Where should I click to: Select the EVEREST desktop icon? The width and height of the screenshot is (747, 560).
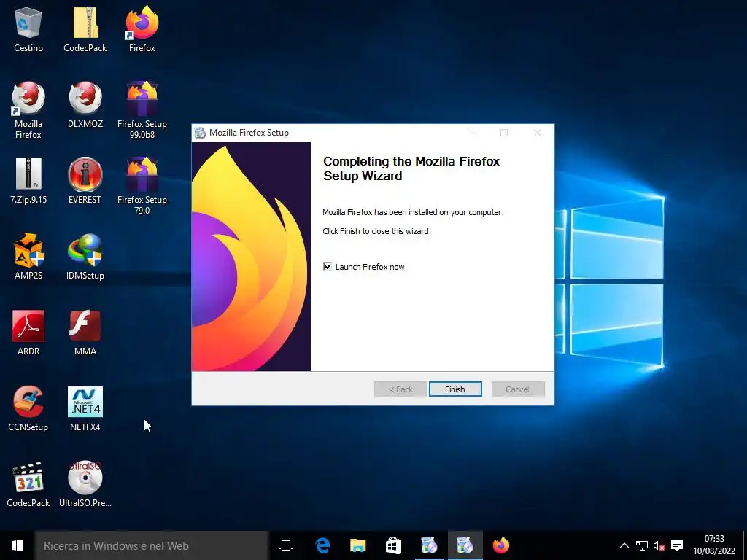[x=85, y=181]
